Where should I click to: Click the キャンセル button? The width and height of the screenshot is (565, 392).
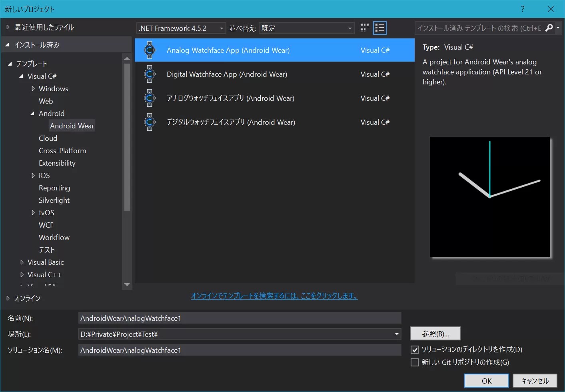point(535,381)
